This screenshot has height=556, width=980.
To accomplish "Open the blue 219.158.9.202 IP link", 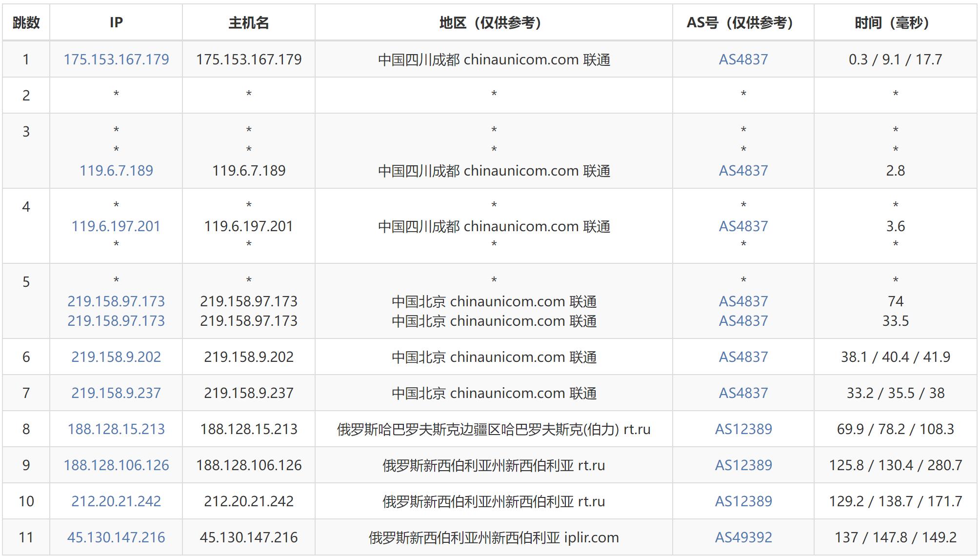I will click(x=116, y=357).
